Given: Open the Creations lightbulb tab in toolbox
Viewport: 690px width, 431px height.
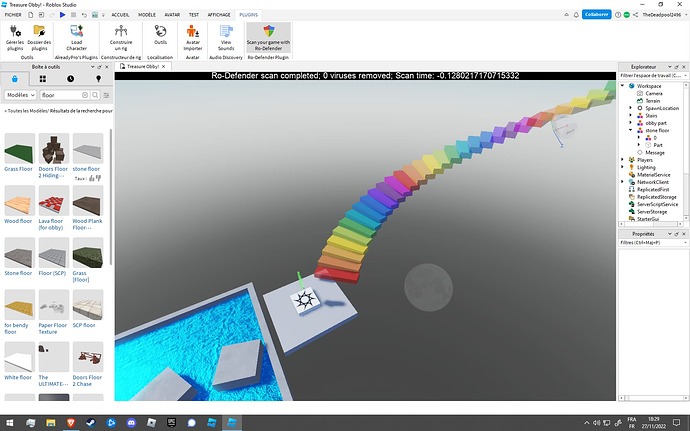Looking at the screenshot, I should click(x=98, y=79).
